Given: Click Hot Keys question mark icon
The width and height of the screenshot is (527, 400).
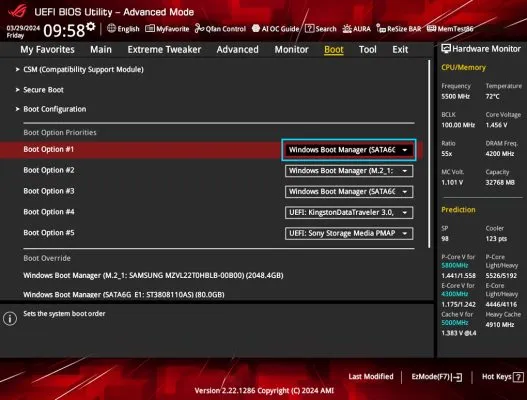Looking at the screenshot, I should [518, 377].
